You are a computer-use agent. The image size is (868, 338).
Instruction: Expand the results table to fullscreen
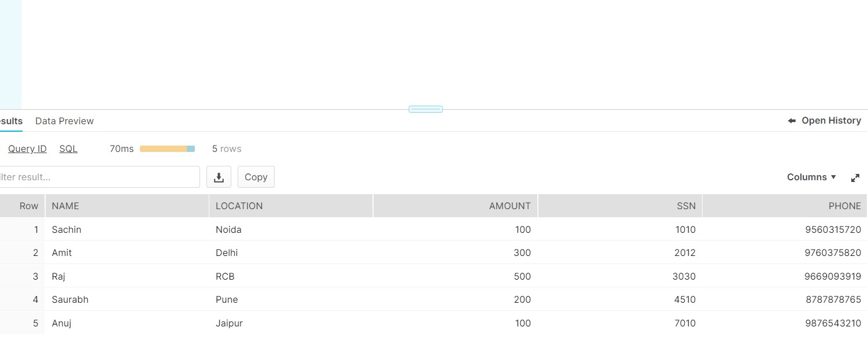pos(855,177)
